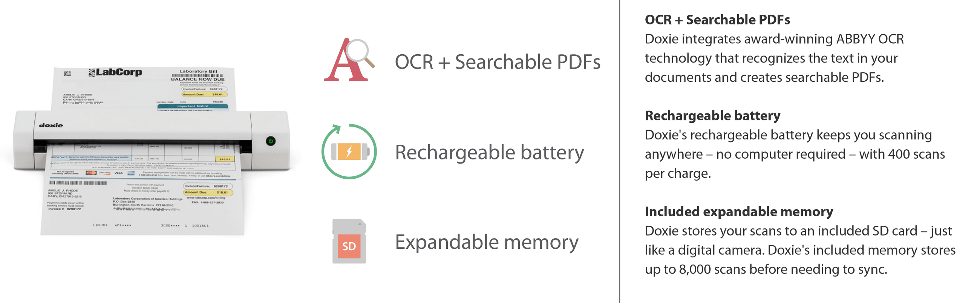This screenshot has height=303, width=980.
Task: Click large gray "Rechargeable battery" label beside icon
Action: (489, 153)
